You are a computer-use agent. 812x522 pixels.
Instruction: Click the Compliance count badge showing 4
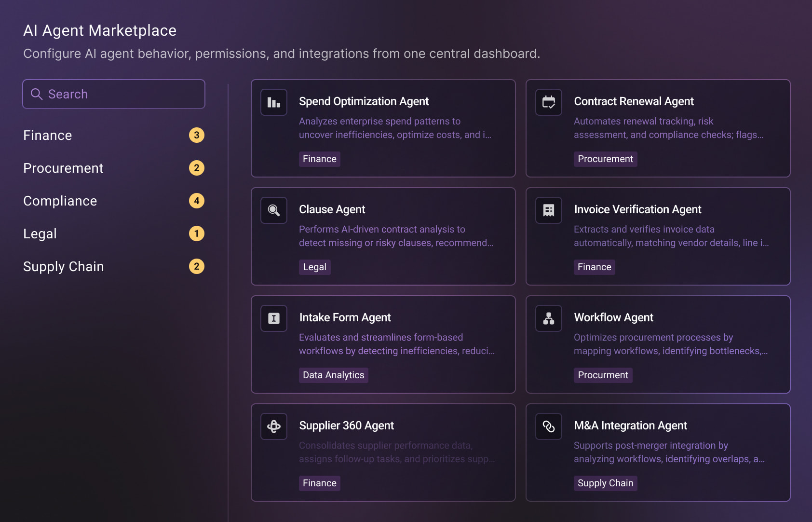197,201
